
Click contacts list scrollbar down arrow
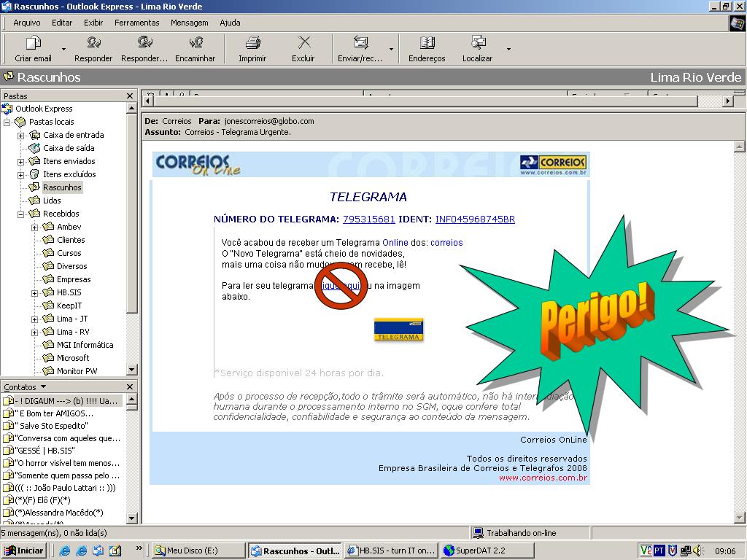pos(132,518)
